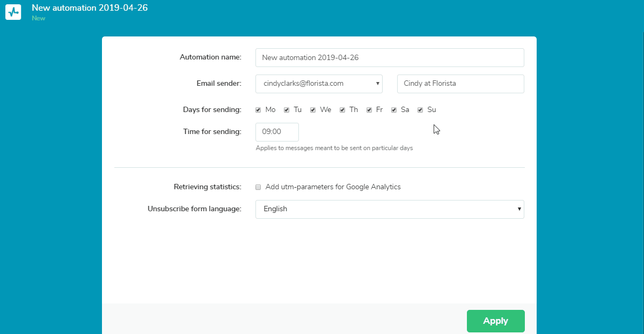Disable sending on Su
The width and height of the screenshot is (644, 334).
click(x=420, y=110)
